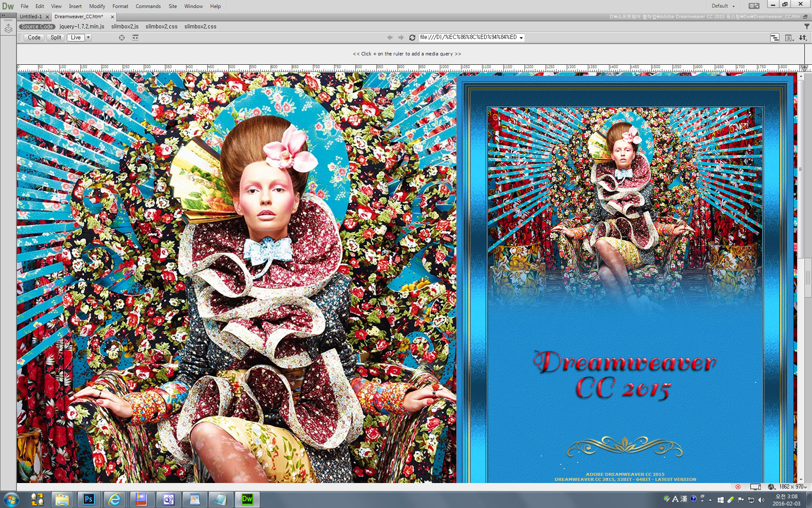
Task: Open Photoshop from the taskbar
Action: tap(88, 500)
